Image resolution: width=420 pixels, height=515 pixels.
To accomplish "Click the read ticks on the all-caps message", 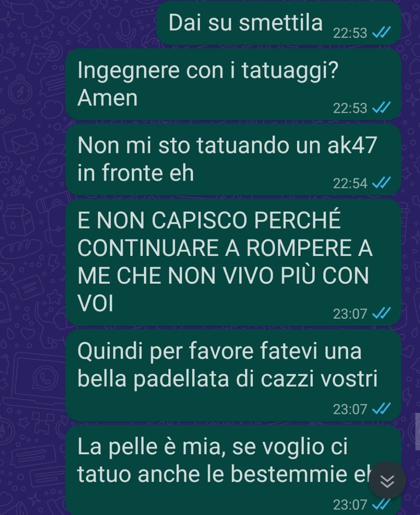I will (380, 314).
